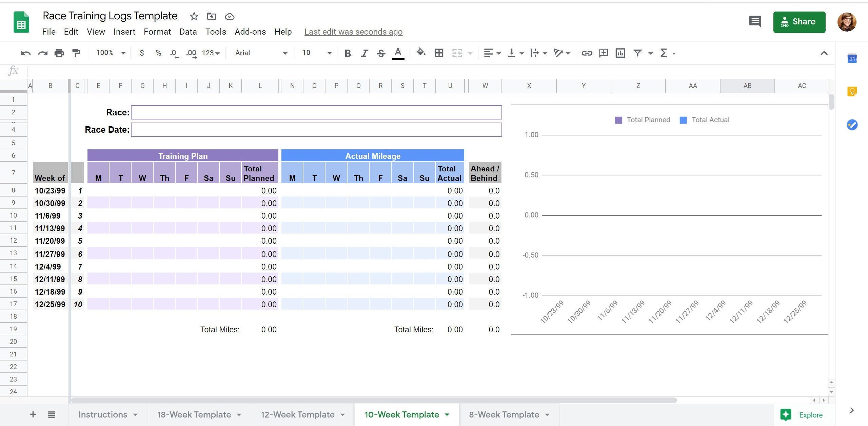Image resolution: width=868 pixels, height=426 pixels.
Task: Open the Format menu
Action: (x=157, y=32)
